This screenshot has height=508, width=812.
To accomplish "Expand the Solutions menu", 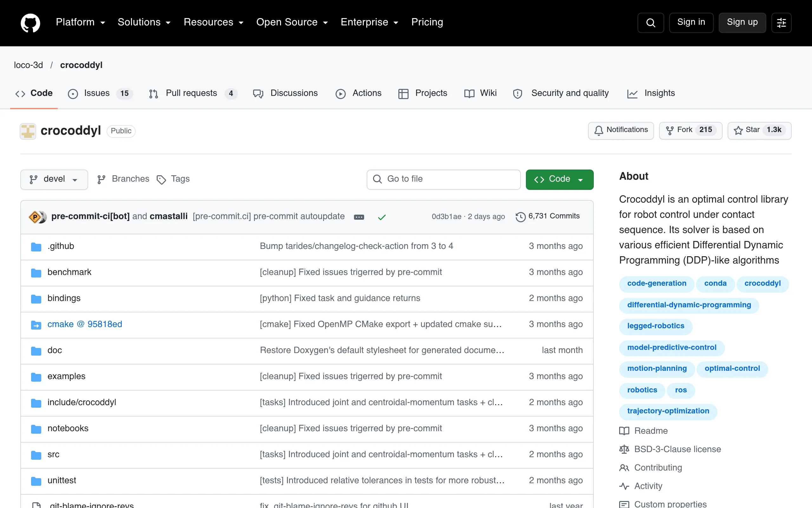I will coord(144,22).
